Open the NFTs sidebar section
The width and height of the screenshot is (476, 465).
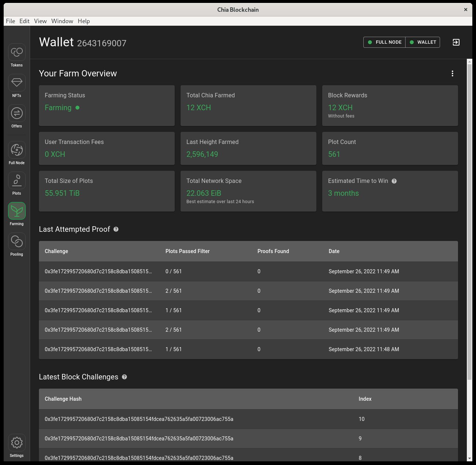click(17, 83)
